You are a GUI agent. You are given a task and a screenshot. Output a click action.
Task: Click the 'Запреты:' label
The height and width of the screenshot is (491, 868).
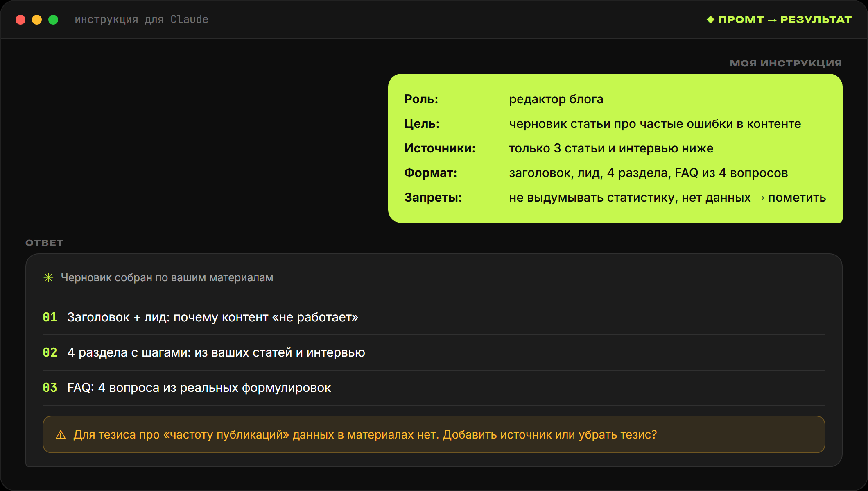point(433,198)
